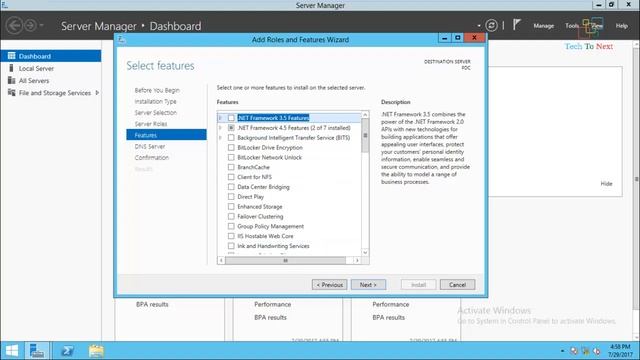
Task: Open the View menu
Action: pos(597,26)
